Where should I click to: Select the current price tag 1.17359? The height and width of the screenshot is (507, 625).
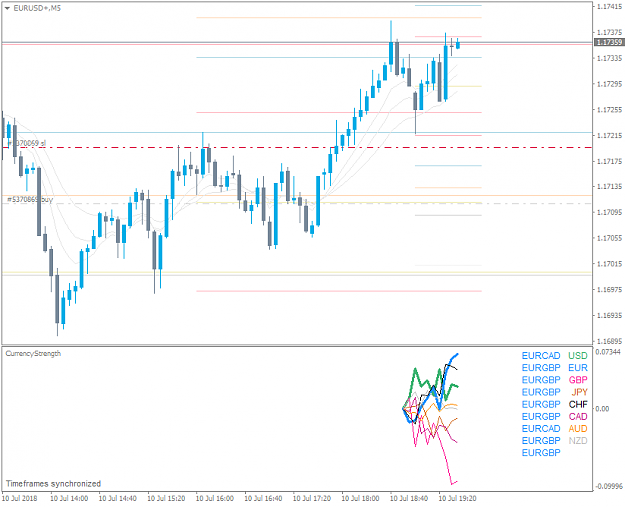pos(609,42)
